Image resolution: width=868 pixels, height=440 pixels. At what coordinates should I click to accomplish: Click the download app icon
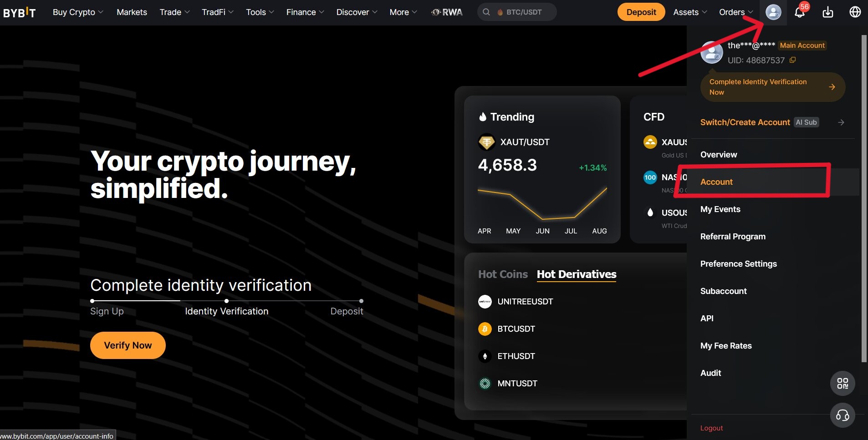(x=828, y=12)
